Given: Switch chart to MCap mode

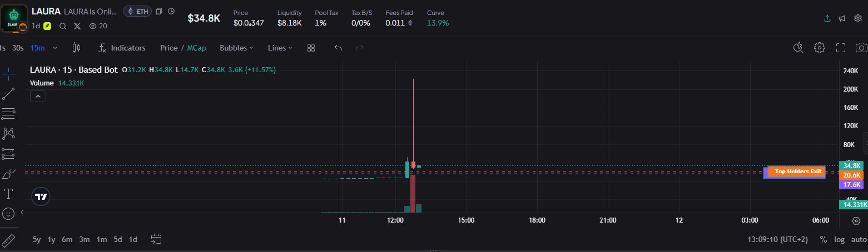Looking at the screenshot, I should pos(196,48).
